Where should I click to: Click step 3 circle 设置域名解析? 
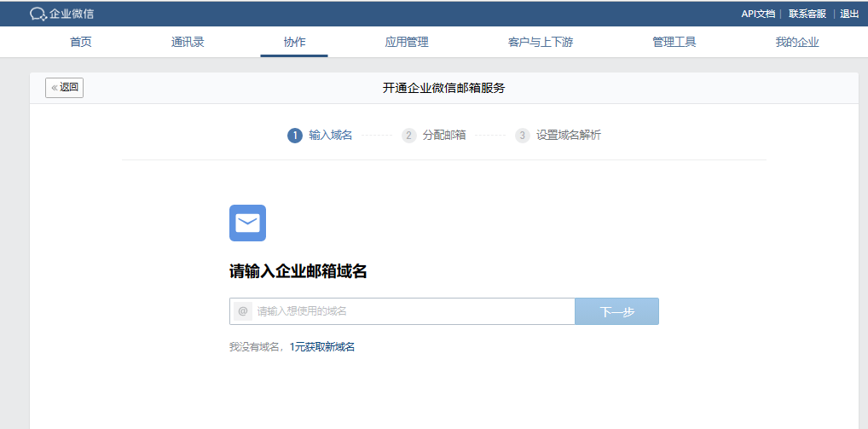point(523,136)
